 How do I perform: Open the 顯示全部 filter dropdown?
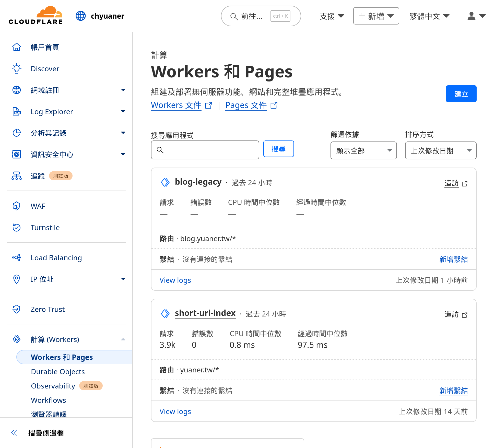coord(363,150)
